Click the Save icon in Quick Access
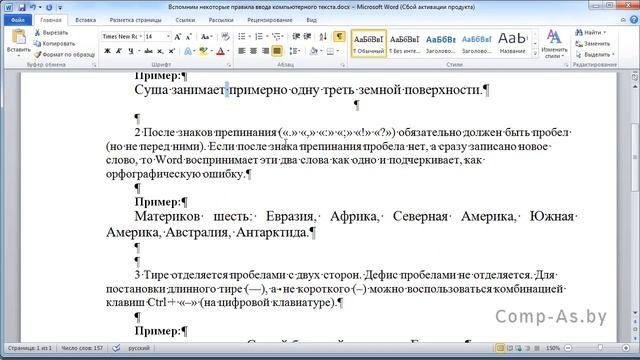The width and height of the screenshot is (640, 360). pos(22,7)
